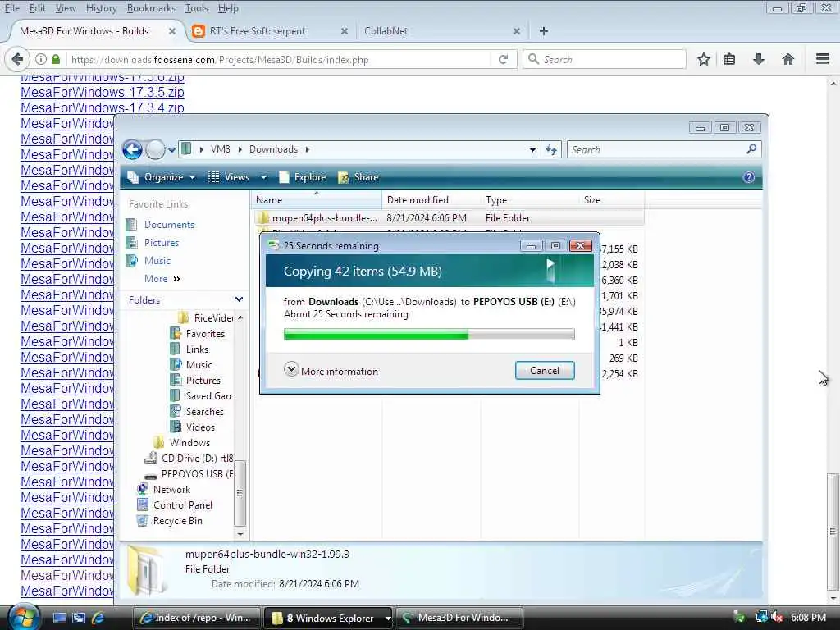Click Firefox URL address field

pyautogui.click(x=279, y=59)
